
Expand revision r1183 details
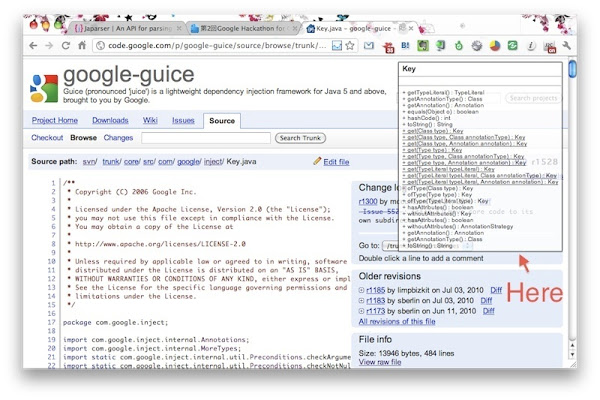pos(362,300)
